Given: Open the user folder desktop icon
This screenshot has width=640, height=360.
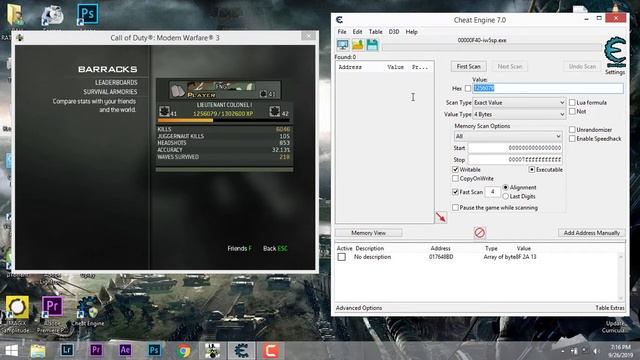Looking at the screenshot, I should [x=15, y=15].
